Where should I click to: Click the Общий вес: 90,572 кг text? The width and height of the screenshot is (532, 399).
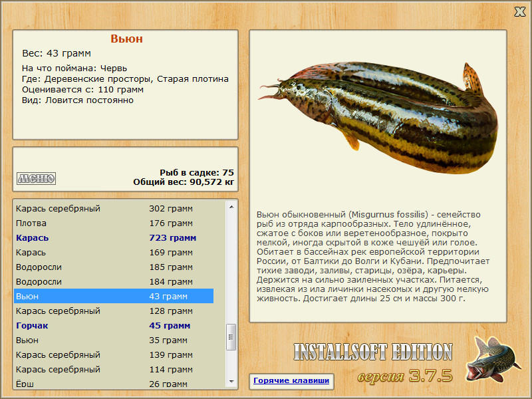point(184,182)
